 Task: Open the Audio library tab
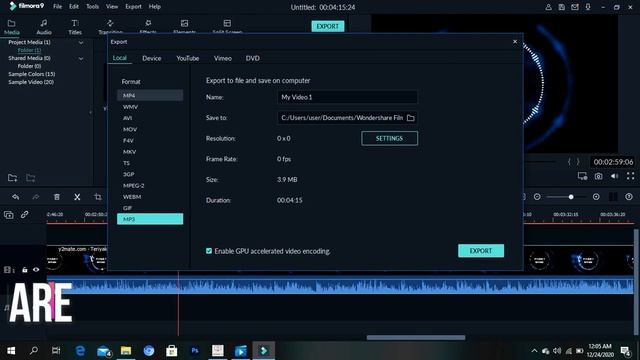[44, 27]
